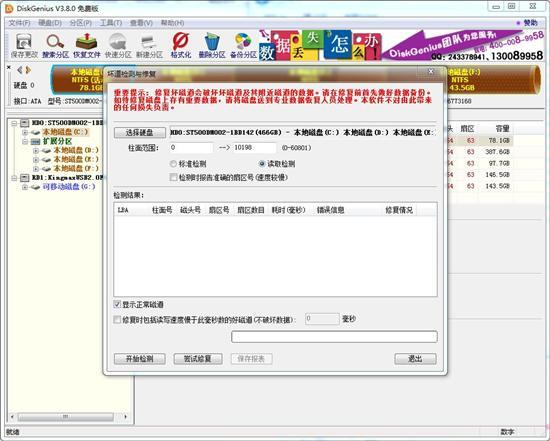Open the 帮助(H) menu
The image size is (550, 441).
click(x=172, y=23)
